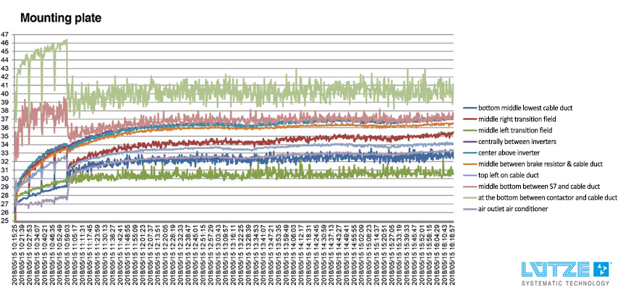Click the 47 label on the y-axis
644x290 pixels.
pyautogui.click(x=5, y=35)
